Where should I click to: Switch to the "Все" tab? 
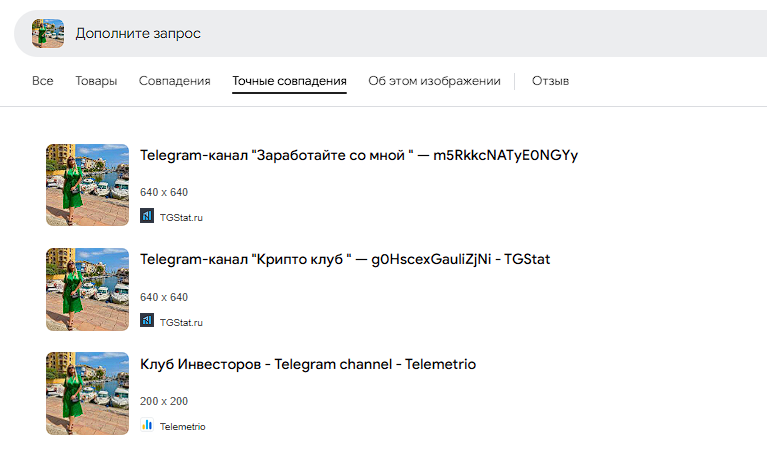(x=43, y=81)
